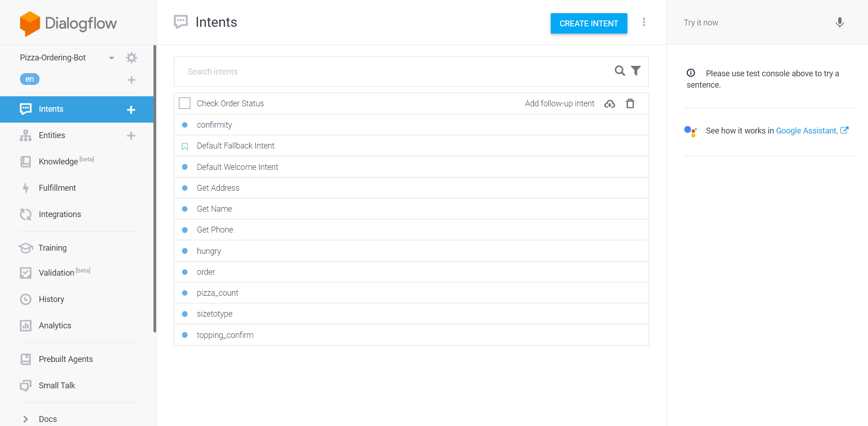This screenshot has height=426, width=868.
Task: Click the CREATE INTENT button
Action: [x=588, y=23]
